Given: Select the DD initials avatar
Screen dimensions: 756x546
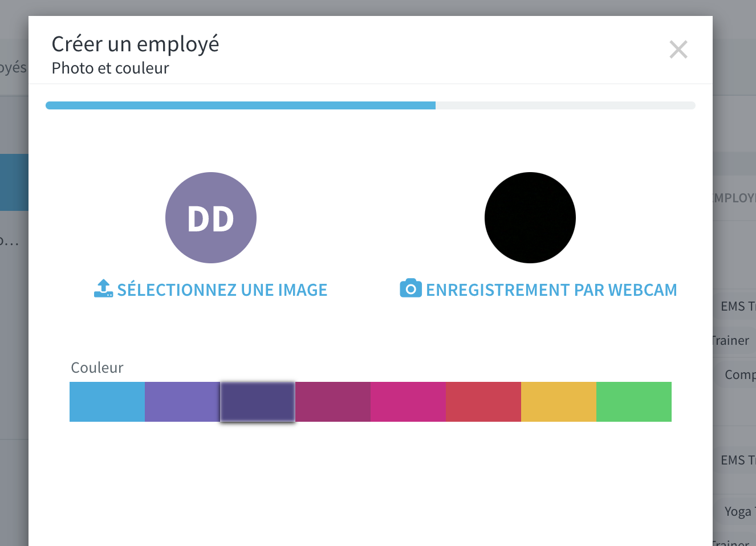Looking at the screenshot, I should point(211,218).
